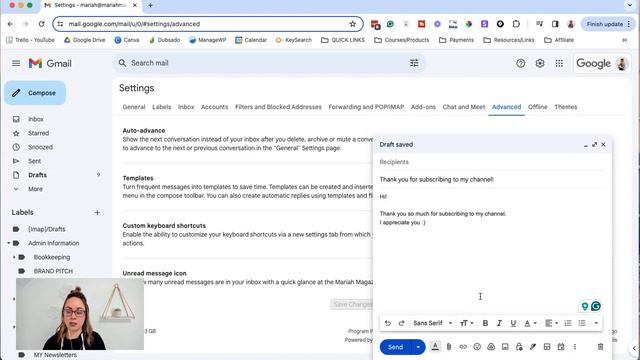640x360 pixels.
Task: Open Forwarding and POP/IMAP tab
Action: [366, 107]
